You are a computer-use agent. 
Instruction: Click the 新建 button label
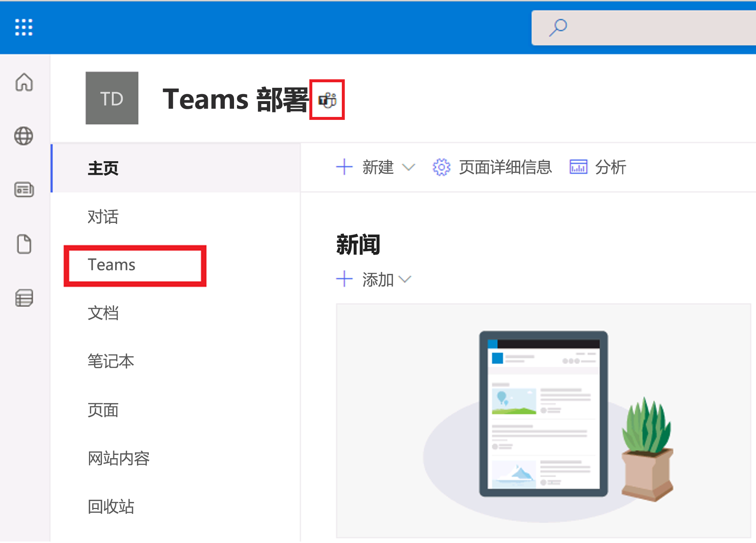[378, 167]
